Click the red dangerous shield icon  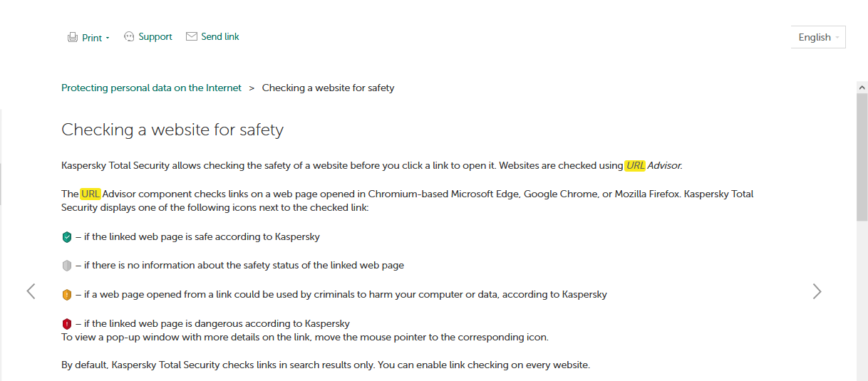point(67,323)
